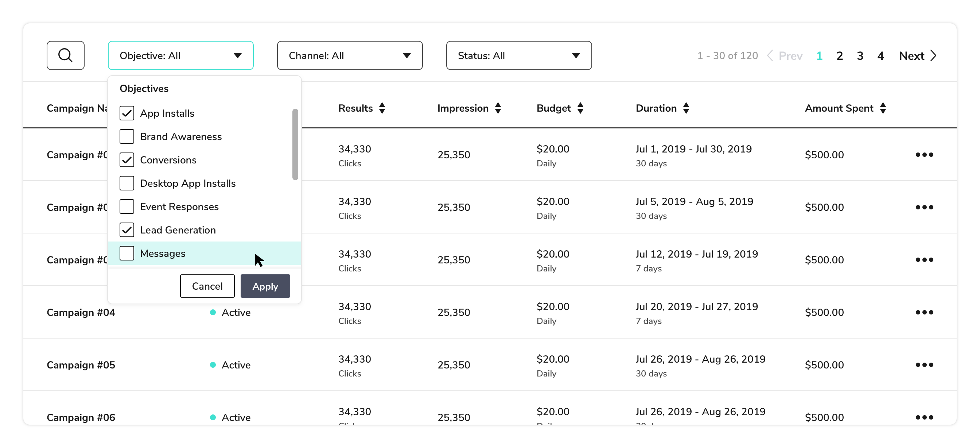Tick the Messages objective checkbox
This screenshot has width=980, height=448.
point(127,254)
